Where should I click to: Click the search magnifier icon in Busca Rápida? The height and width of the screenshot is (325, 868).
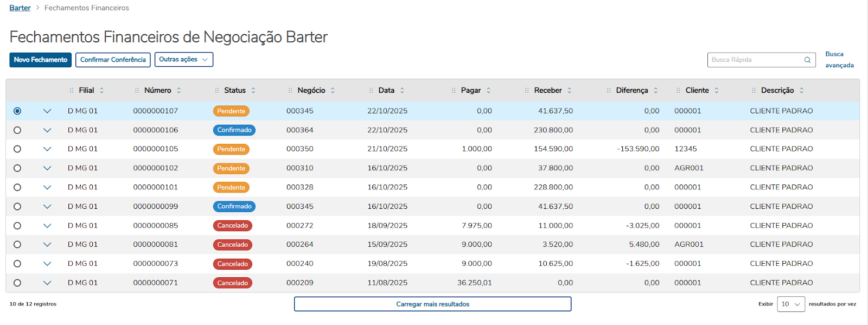point(807,60)
